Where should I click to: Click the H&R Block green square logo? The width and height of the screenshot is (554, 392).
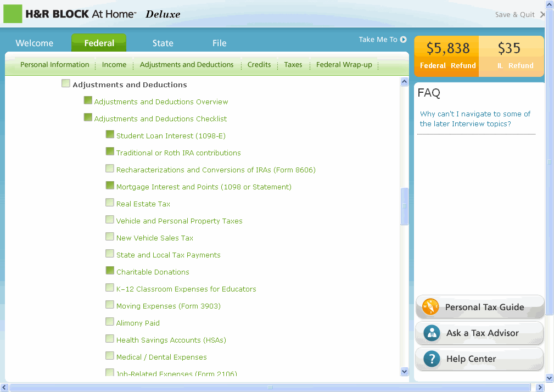(x=13, y=14)
